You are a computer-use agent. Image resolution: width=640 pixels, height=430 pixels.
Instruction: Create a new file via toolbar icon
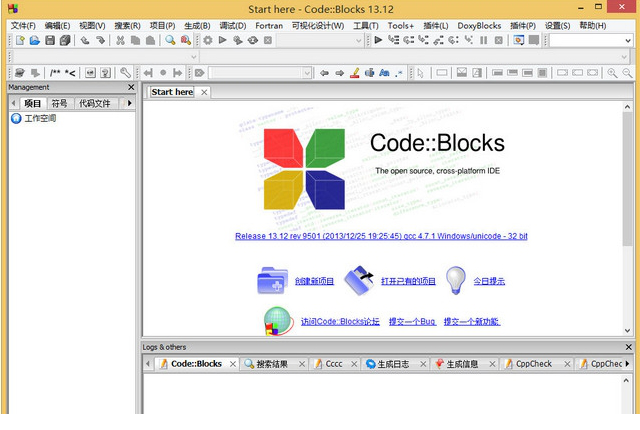20,40
